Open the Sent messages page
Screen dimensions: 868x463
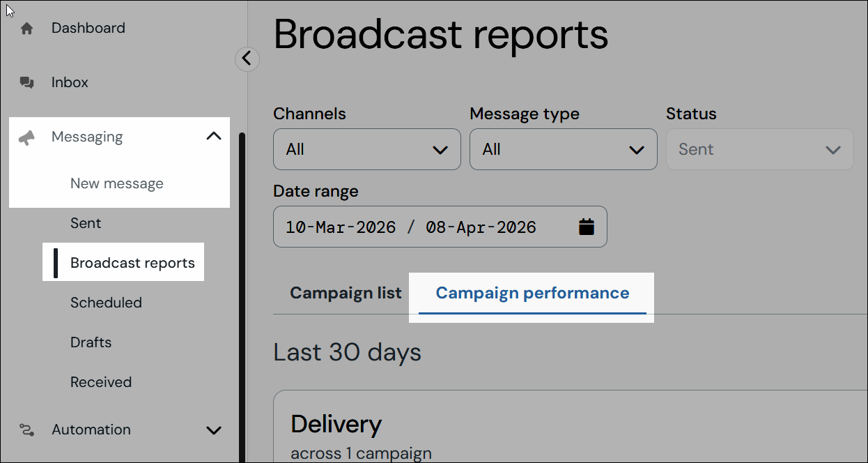(x=86, y=223)
